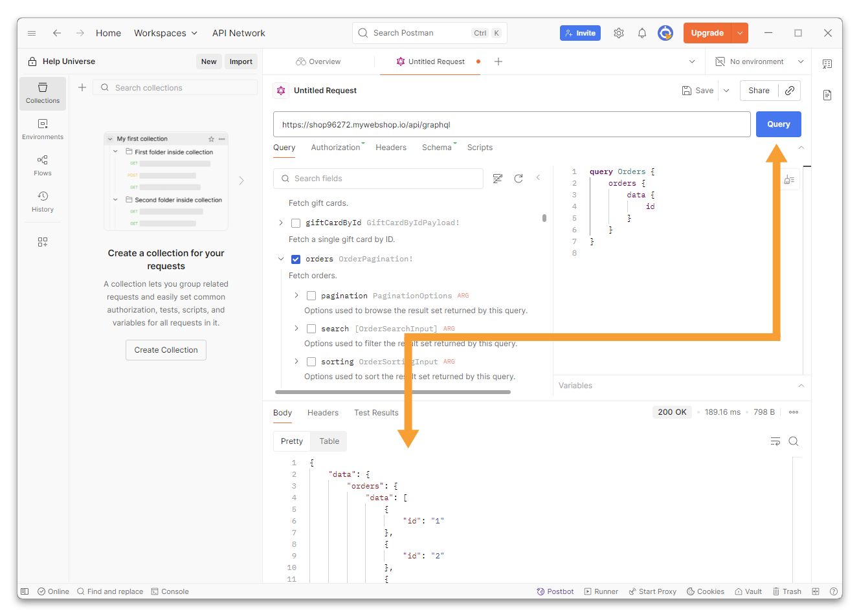The image size is (859, 616).
Task: Refresh the schema fields
Action: point(519,179)
